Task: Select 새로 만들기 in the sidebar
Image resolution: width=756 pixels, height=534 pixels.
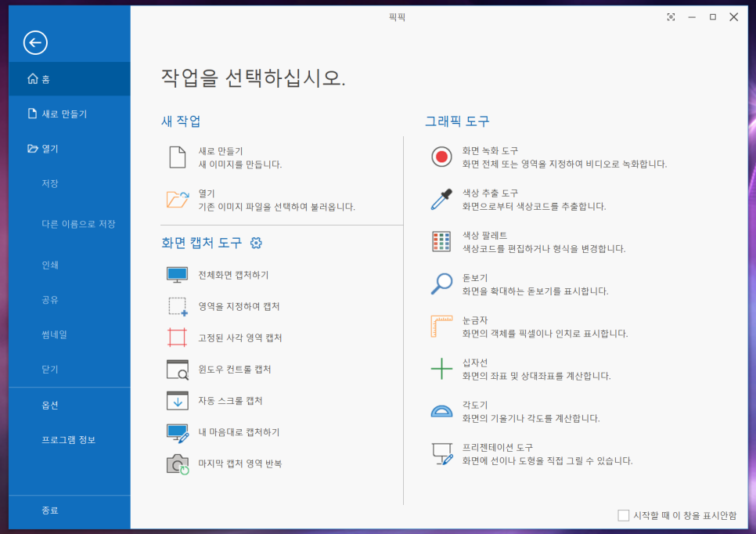Action: click(x=70, y=114)
